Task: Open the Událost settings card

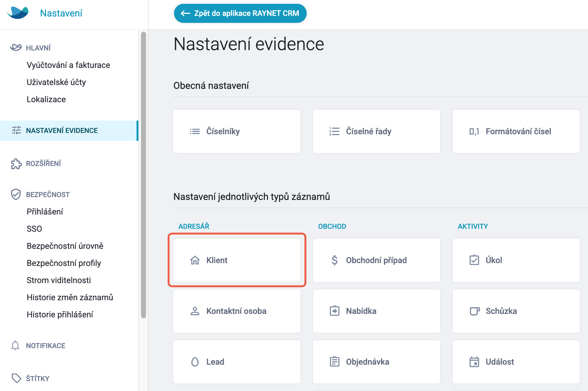Action: click(516, 362)
